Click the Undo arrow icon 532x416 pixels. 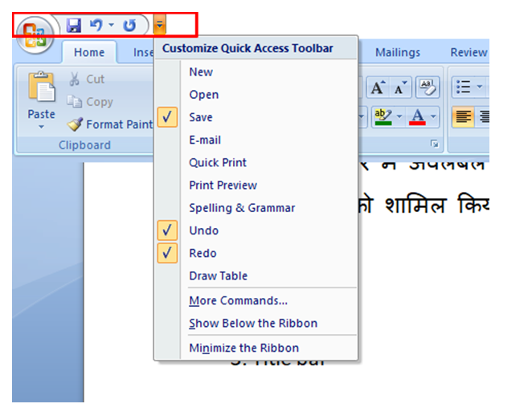point(96,26)
